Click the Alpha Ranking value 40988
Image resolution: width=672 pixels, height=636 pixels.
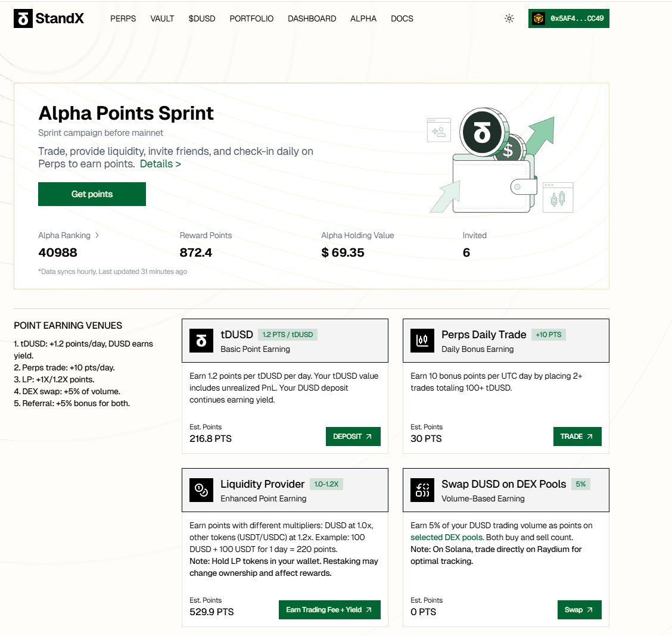[58, 252]
